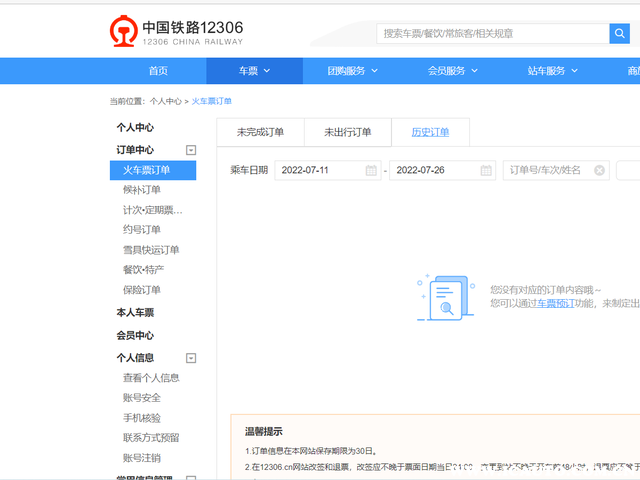Click the blue search magnifier button
This screenshot has width=640, height=480.
coord(619,33)
